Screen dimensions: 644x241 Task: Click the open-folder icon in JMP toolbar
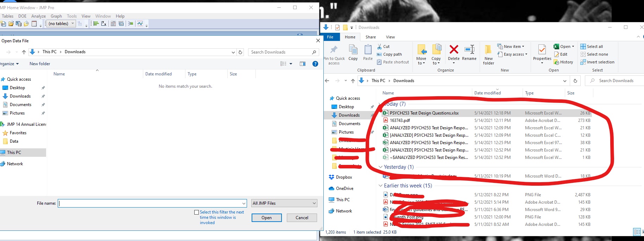pyautogui.click(x=11, y=24)
